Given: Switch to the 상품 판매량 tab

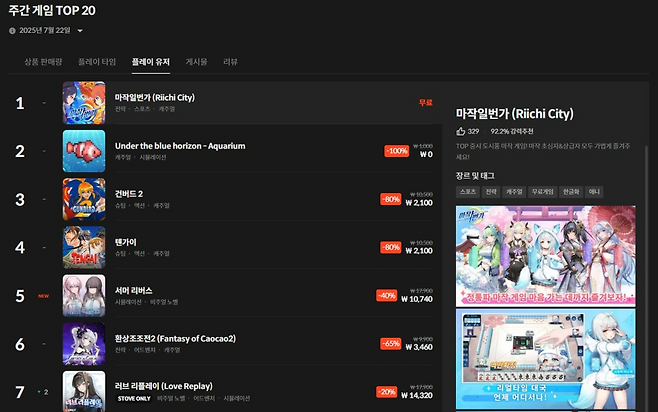Looking at the screenshot, I should pyautogui.click(x=43, y=62).
